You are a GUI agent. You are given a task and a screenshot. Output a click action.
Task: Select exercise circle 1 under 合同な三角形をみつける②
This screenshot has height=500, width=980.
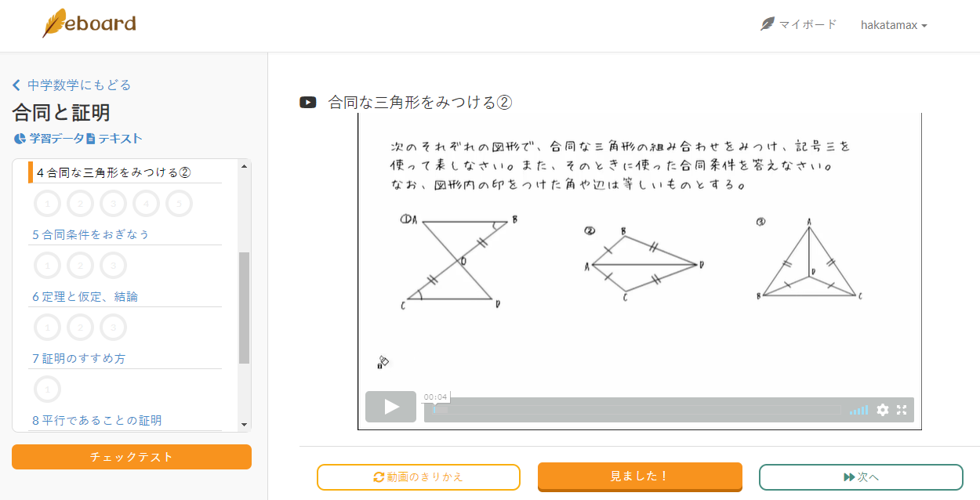[47, 202]
